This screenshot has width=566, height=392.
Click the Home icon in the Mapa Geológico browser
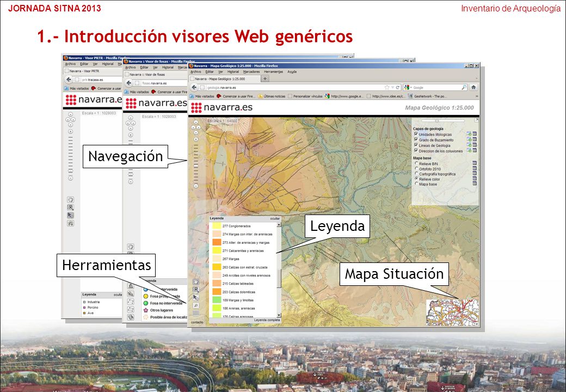click(x=473, y=87)
